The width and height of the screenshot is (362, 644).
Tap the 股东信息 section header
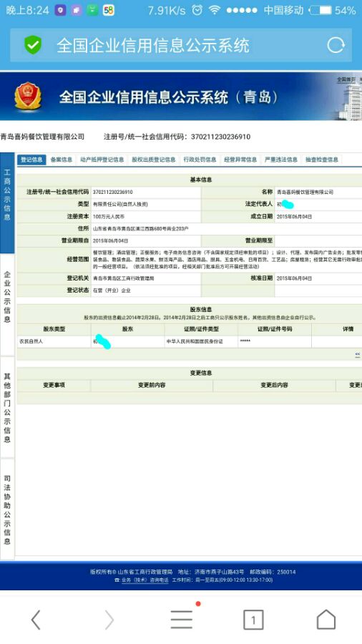pyautogui.click(x=201, y=309)
